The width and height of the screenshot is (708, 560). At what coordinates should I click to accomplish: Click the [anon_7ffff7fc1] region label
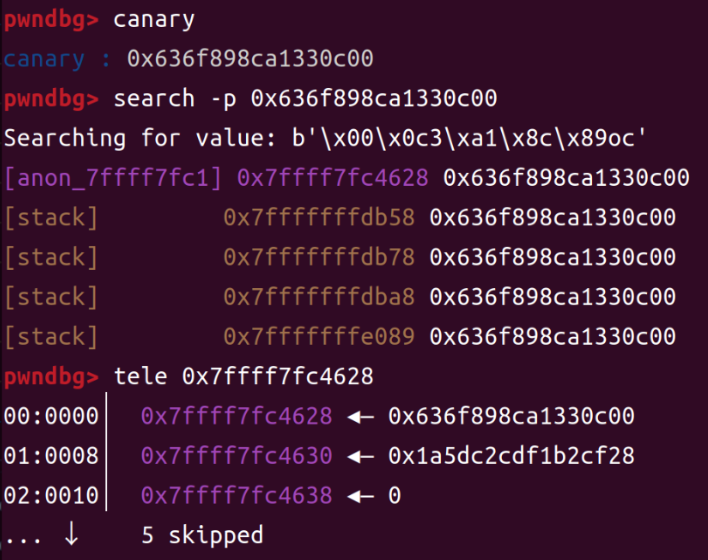(114, 178)
